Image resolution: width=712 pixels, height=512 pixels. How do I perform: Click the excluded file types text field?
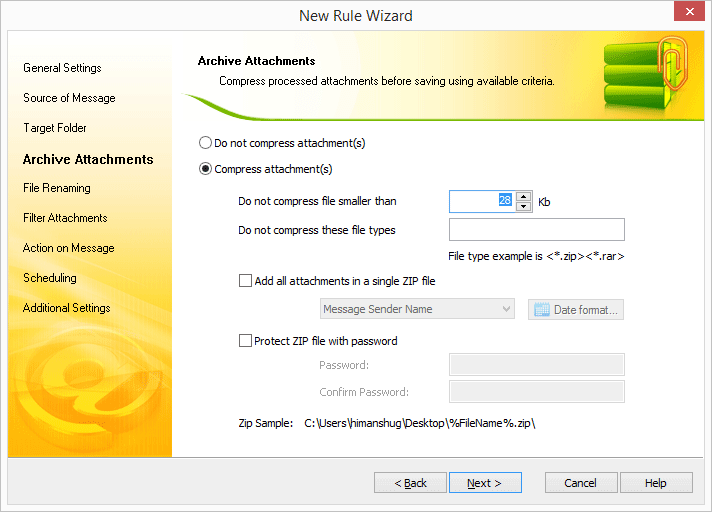(536, 230)
